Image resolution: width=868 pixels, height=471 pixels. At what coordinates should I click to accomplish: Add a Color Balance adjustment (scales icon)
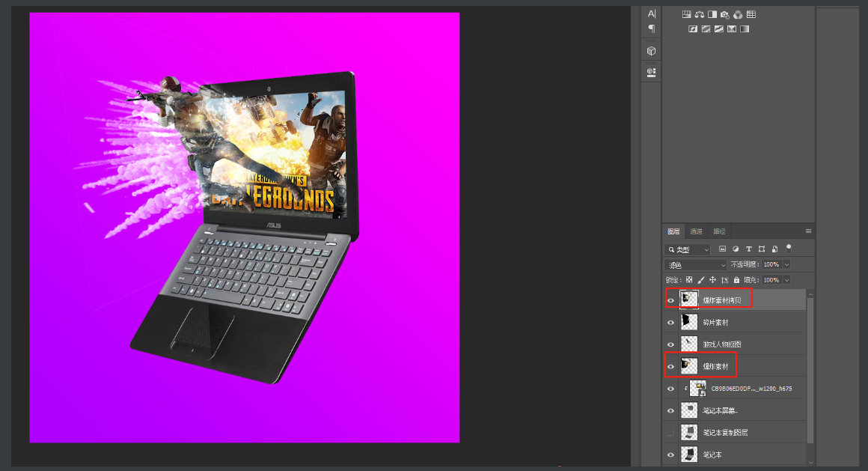point(700,14)
